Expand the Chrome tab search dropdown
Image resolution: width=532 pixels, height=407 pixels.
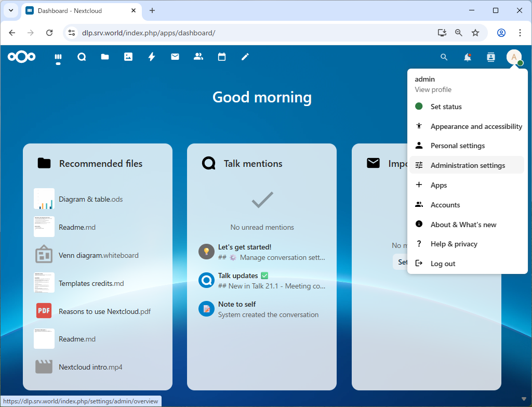[x=11, y=10]
